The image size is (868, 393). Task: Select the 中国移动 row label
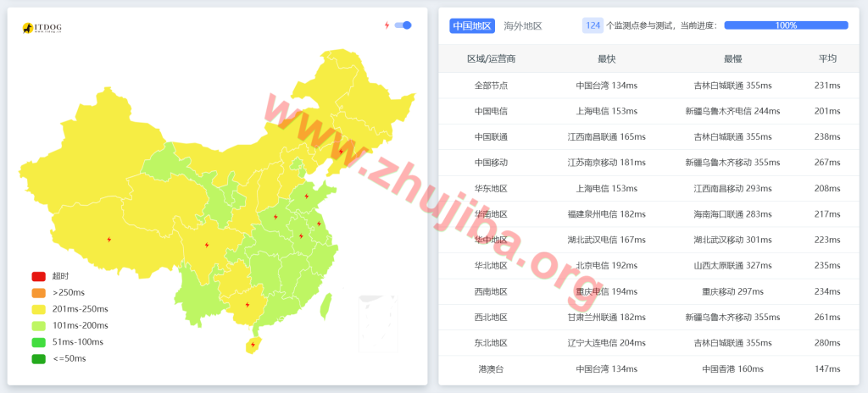(491, 163)
